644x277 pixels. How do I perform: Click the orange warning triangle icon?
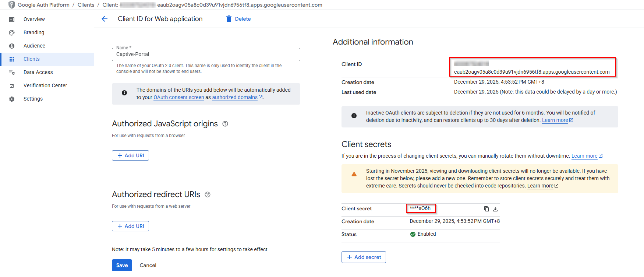(354, 174)
